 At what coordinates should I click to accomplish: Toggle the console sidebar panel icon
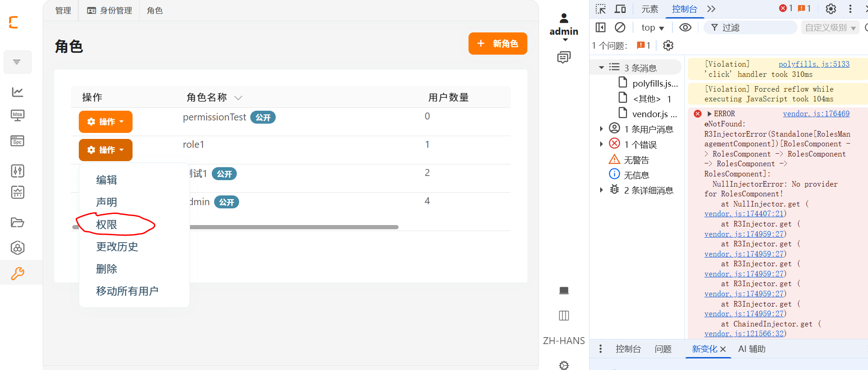601,27
